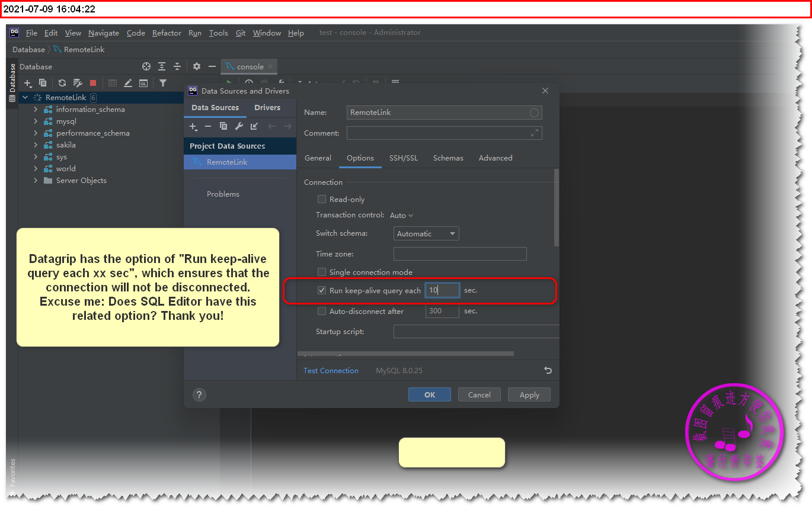812x510 pixels.
Task: Enable the Read-only checkbox
Action: 322,200
